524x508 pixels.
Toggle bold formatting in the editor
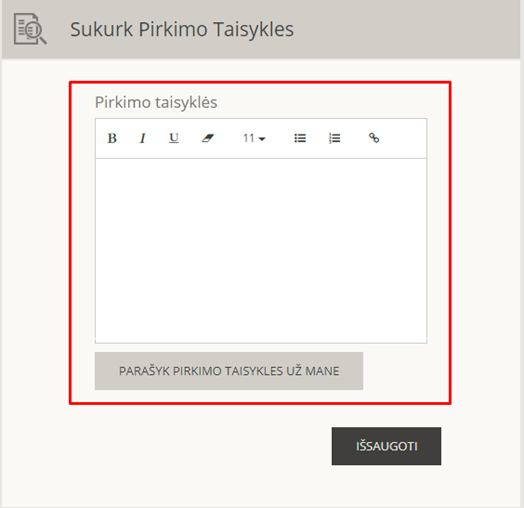tap(112, 138)
